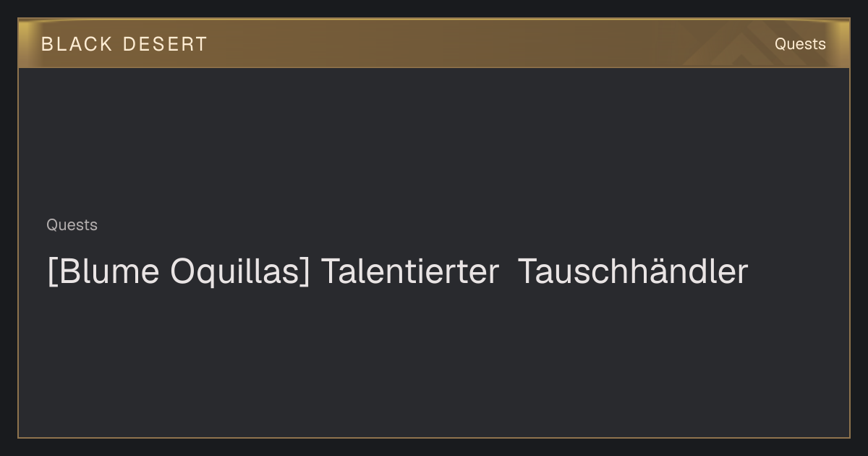Click the word Oquillas in the title
868x456 pixels.
pos(237,273)
